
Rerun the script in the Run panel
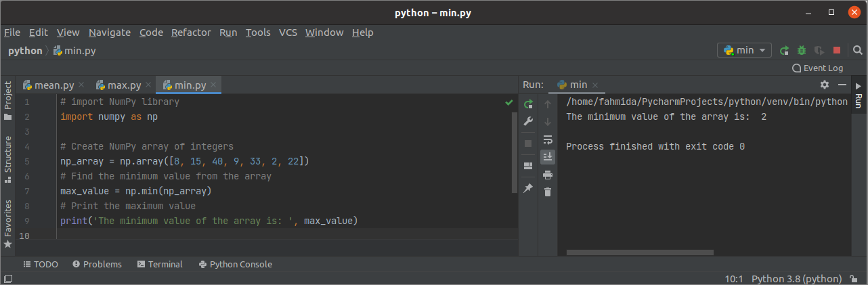529,104
